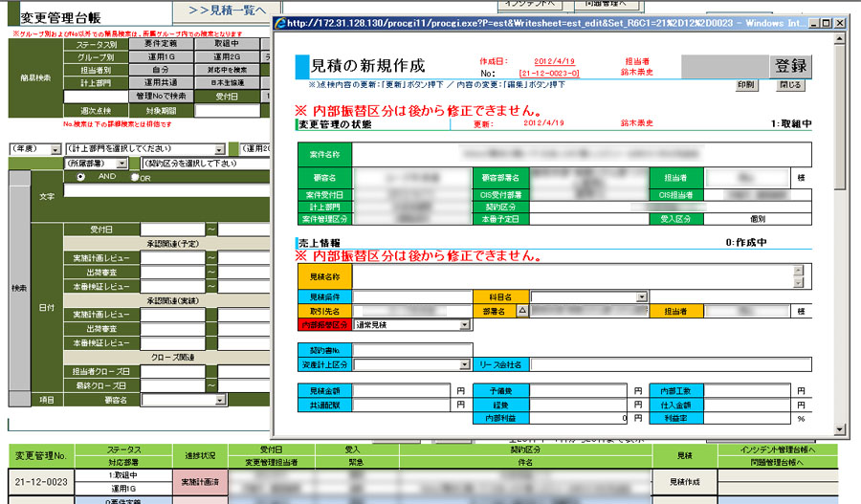Click the 経費 input field
The width and height of the screenshot is (861, 504).
[578, 405]
